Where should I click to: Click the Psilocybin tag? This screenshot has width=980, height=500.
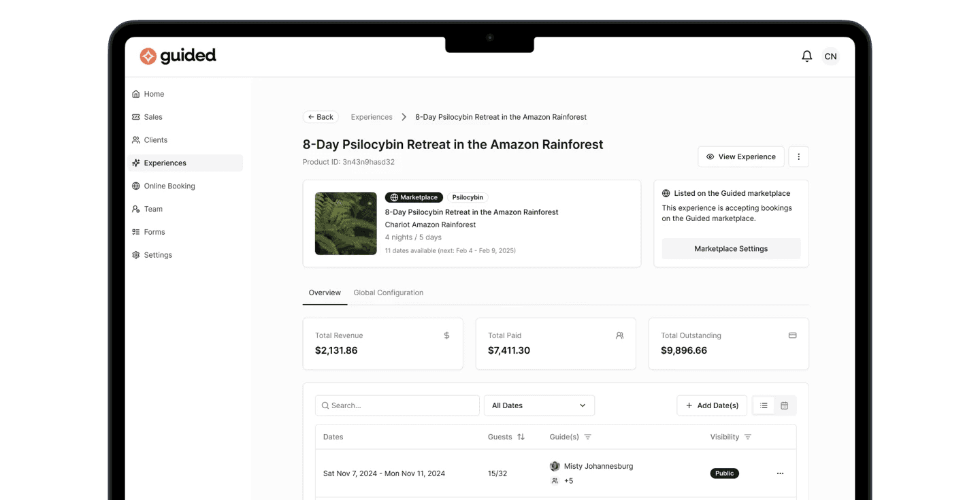pos(468,197)
